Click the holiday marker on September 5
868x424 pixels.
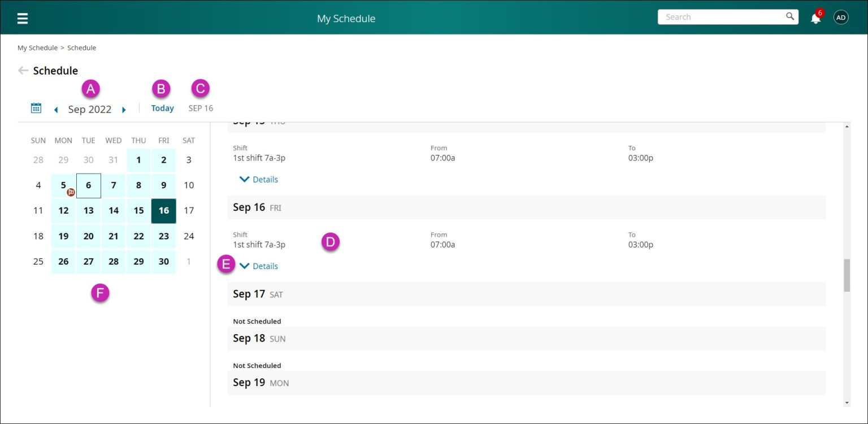71,192
